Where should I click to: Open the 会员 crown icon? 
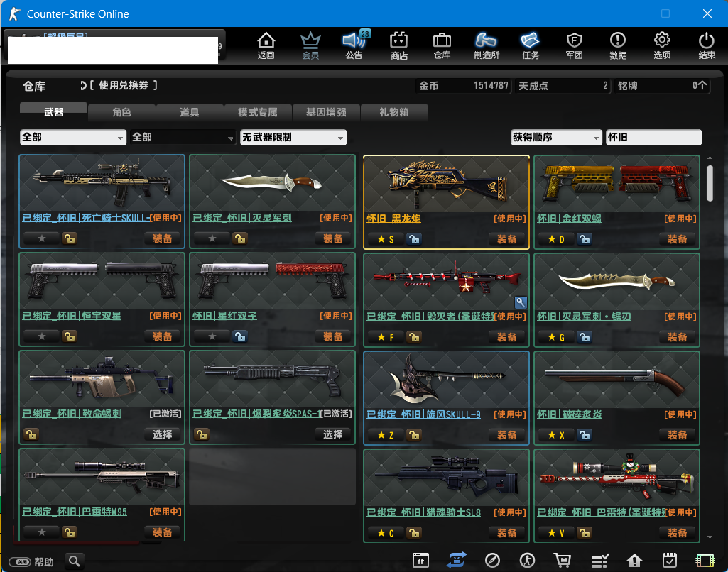pyautogui.click(x=310, y=45)
